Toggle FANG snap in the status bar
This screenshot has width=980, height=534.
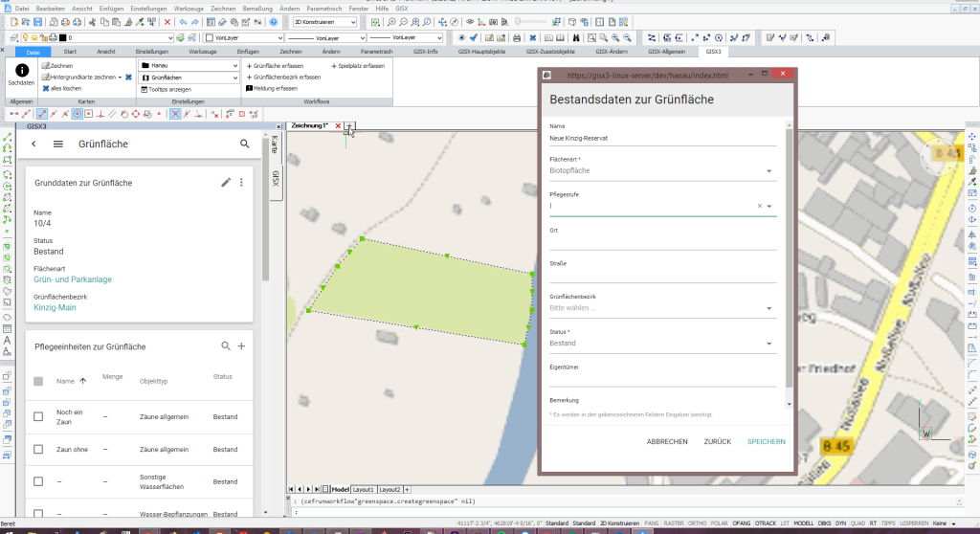pyautogui.click(x=651, y=523)
